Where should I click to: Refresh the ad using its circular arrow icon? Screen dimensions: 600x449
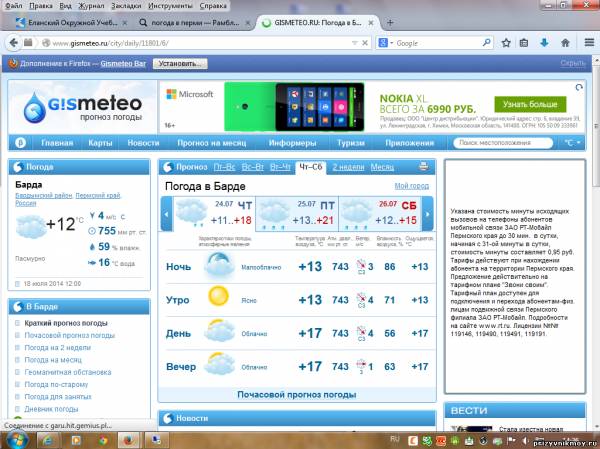click(x=579, y=88)
